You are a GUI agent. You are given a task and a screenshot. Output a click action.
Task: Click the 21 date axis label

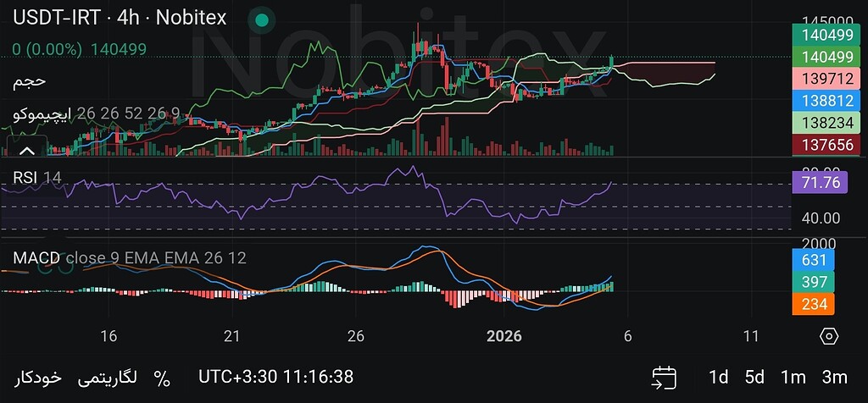click(233, 336)
